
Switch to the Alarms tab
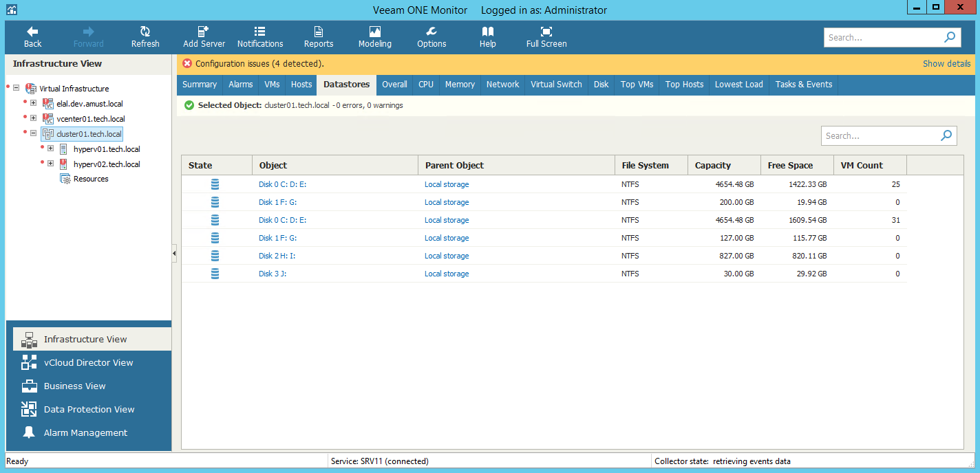click(x=241, y=85)
